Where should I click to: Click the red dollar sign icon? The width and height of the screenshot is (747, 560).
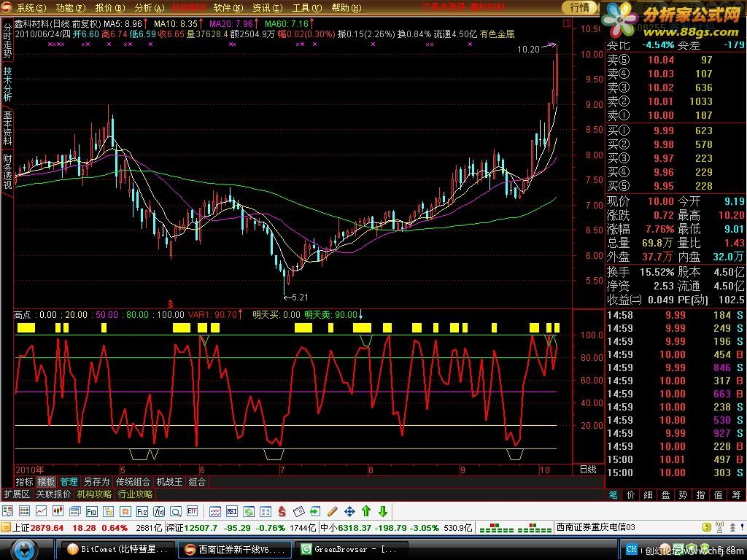282,511
